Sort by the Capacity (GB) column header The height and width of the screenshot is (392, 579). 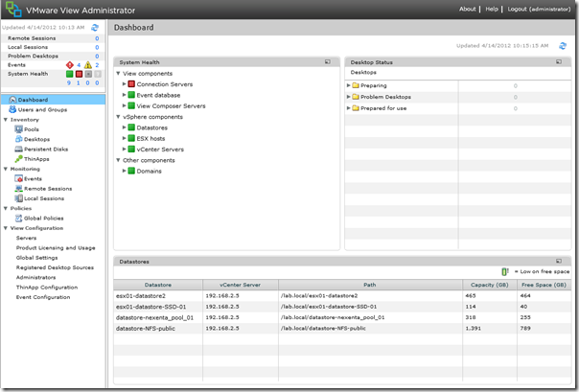tap(490, 285)
